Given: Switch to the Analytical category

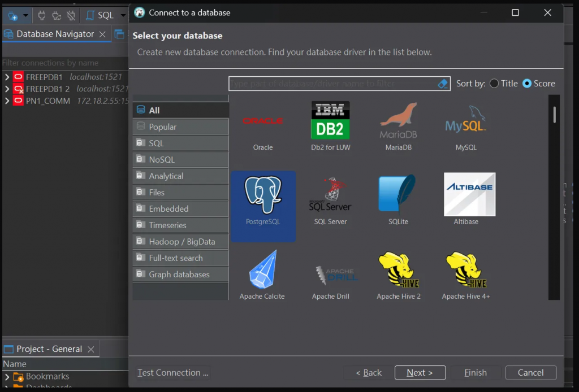Looking at the screenshot, I should pos(180,176).
